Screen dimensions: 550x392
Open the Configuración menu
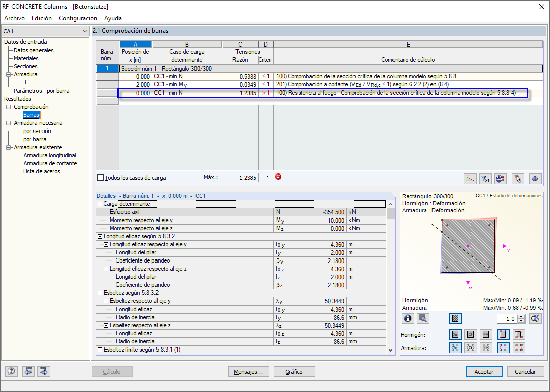pyautogui.click(x=78, y=18)
